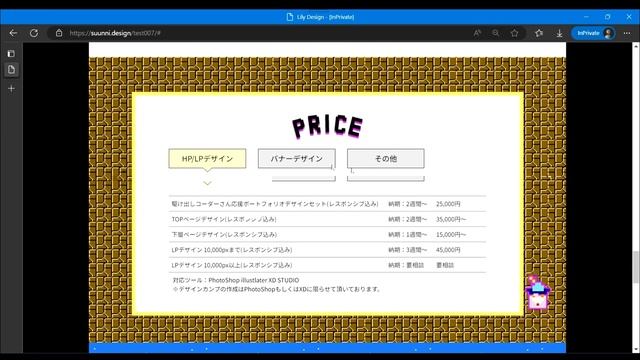The image size is (640, 360).
Task: Click the 下層ページデザイン row text
Action: [x=224, y=234]
